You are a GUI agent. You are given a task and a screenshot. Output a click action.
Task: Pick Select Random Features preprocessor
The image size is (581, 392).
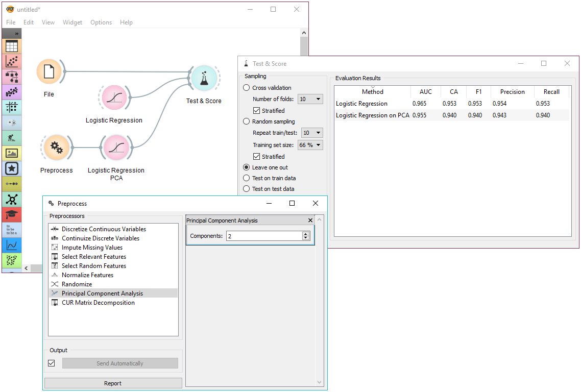click(113, 265)
